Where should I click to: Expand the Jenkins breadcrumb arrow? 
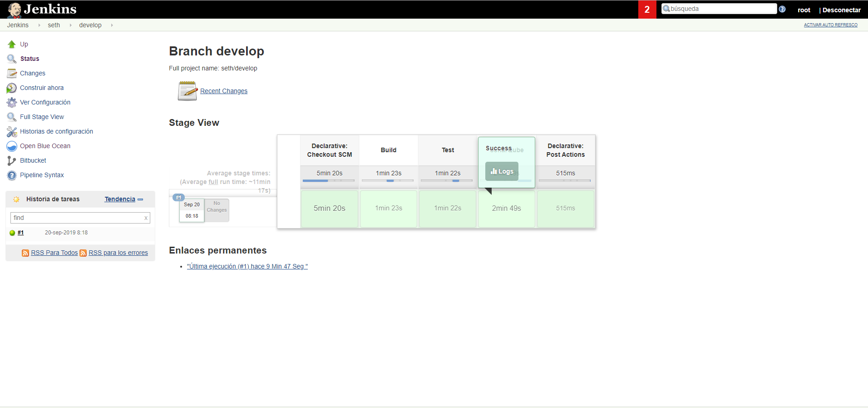click(39, 25)
